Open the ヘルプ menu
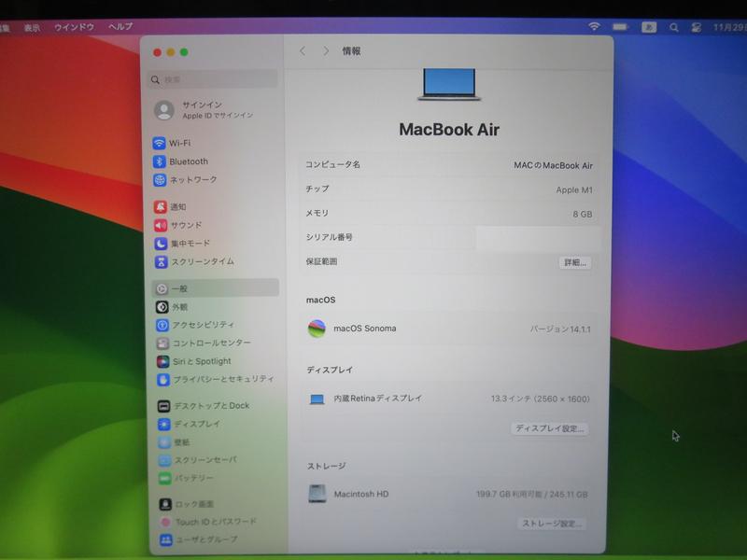The image size is (747, 560). [120, 27]
